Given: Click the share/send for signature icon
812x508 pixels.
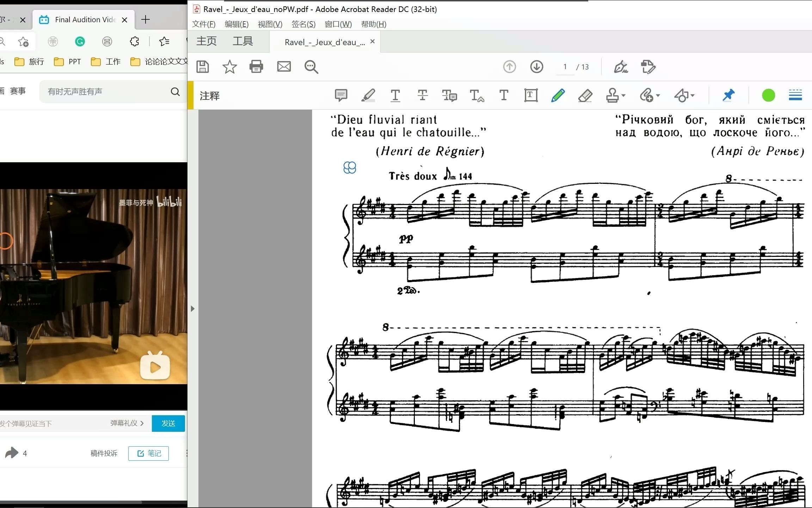Looking at the screenshot, I should tap(648, 67).
